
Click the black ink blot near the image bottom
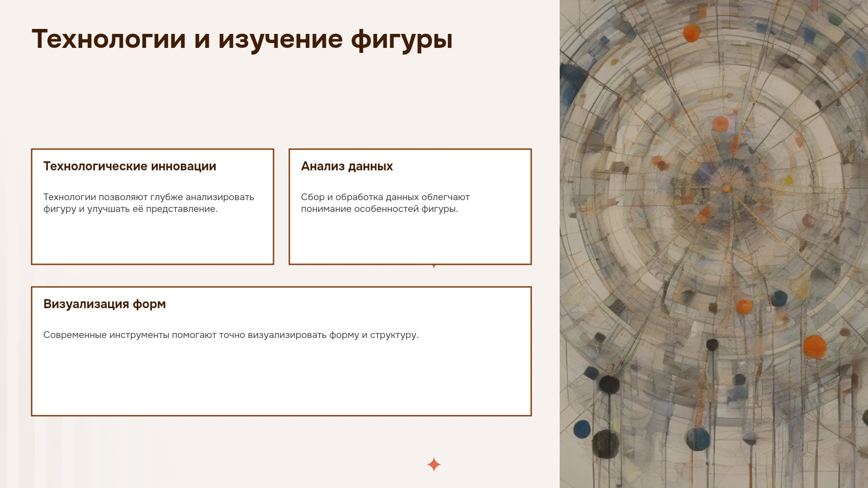[605, 444]
